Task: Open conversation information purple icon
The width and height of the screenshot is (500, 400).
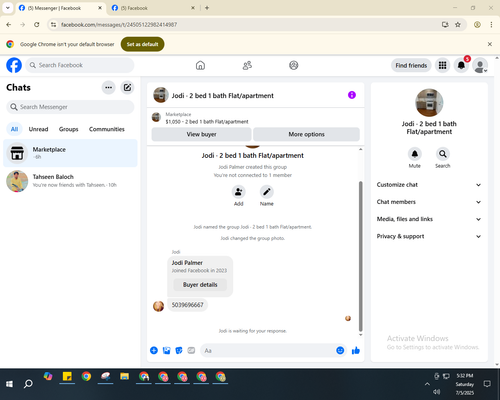Action: click(352, 95)
